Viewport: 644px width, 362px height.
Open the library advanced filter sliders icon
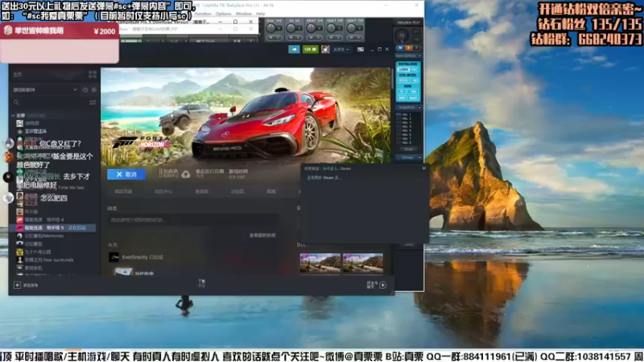pos(93,102)
